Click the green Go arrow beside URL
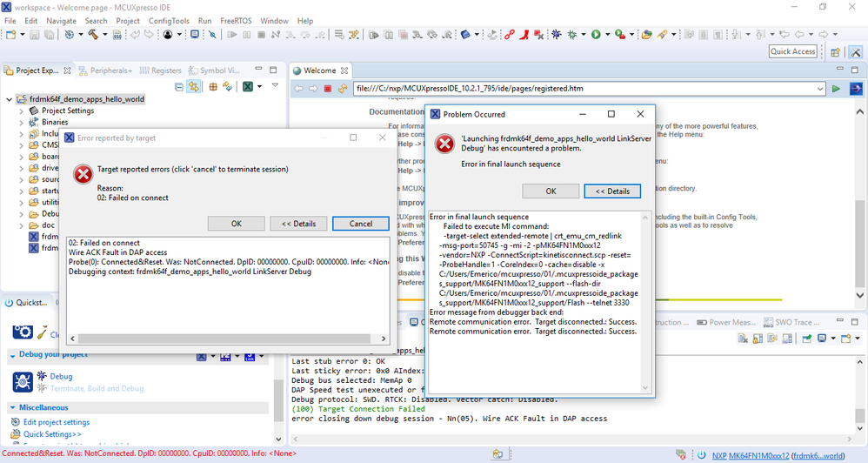868x463 pixels. [836, 89]
